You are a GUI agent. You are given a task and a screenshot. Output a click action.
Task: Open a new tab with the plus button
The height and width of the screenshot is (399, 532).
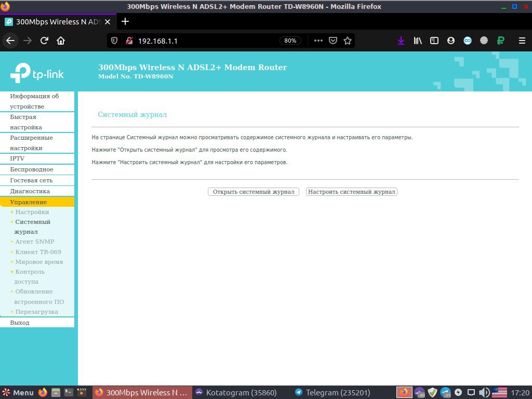(x=125, y=21)
